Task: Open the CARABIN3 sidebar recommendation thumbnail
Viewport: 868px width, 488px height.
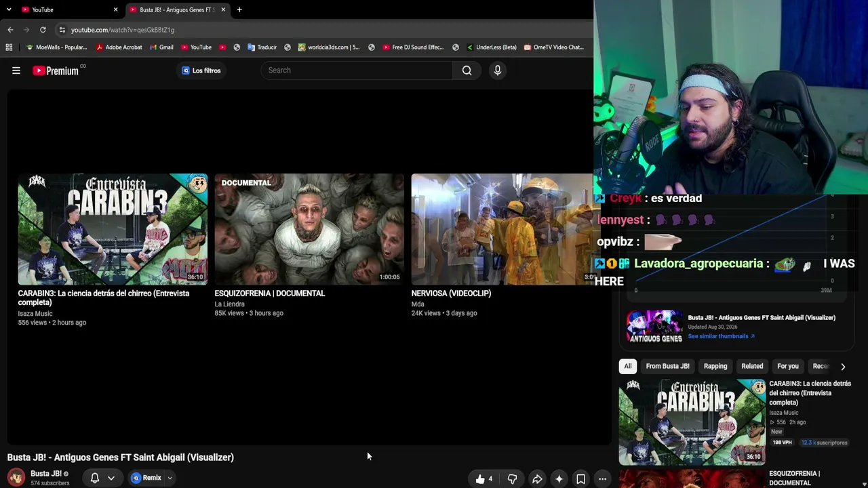Action: click(x=692, y=422)
